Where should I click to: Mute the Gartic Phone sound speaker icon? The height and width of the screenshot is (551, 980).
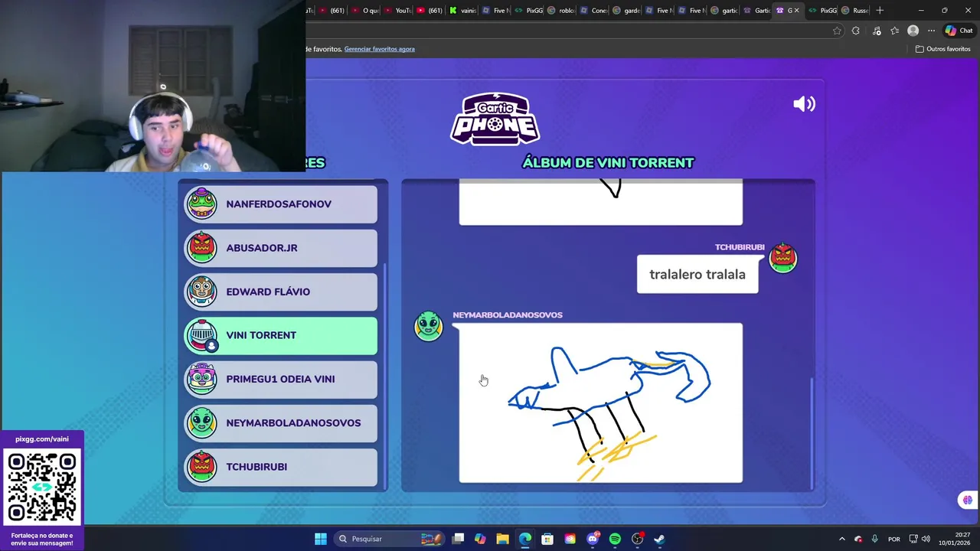(x=804, y=104)
